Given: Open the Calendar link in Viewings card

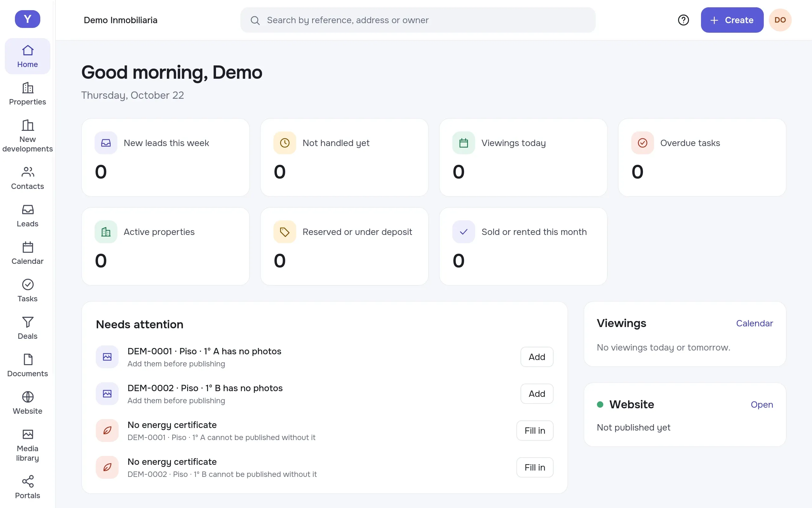Looking at the screenshot, I should click(754, 323).
